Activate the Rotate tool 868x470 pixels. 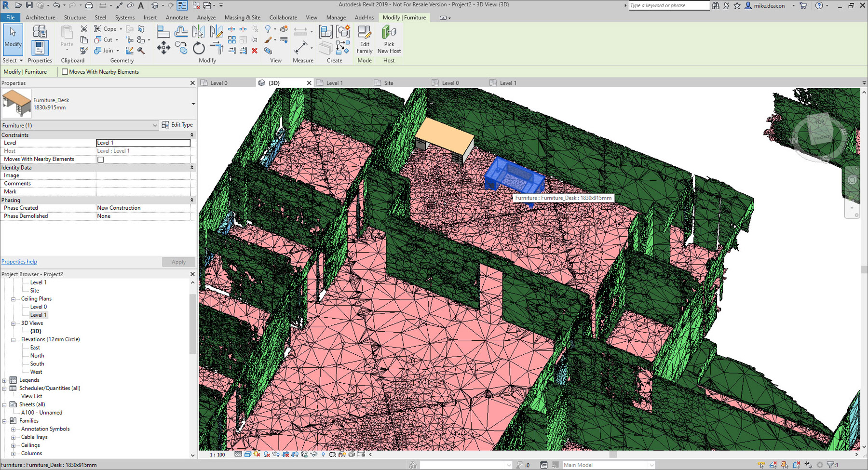point(198,48)
